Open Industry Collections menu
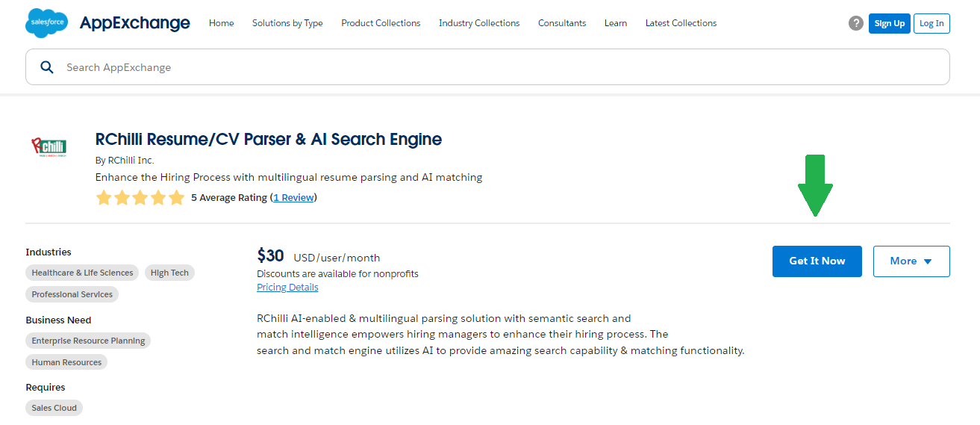The image size is (980, 425). click(479, 23)
